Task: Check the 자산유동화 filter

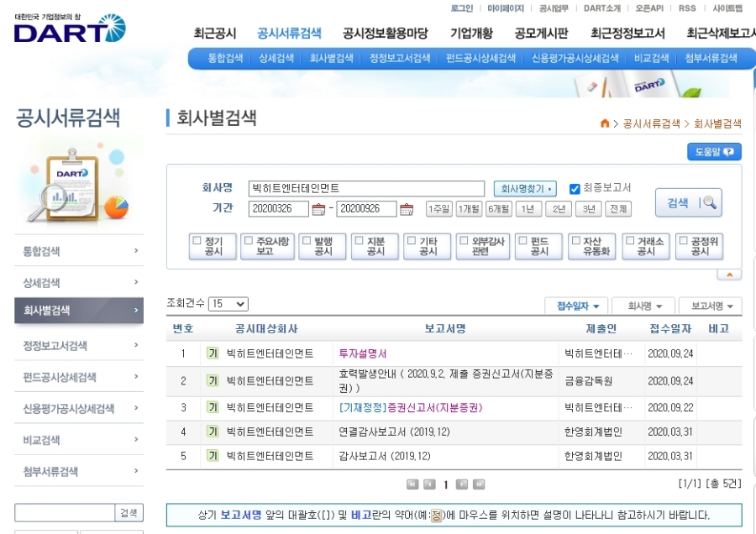Action: click(575, 240)
